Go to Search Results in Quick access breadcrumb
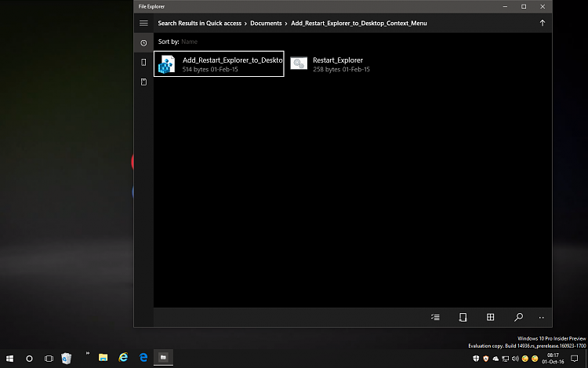The width and height of the screenshot is (588, 368). (199, 24)
